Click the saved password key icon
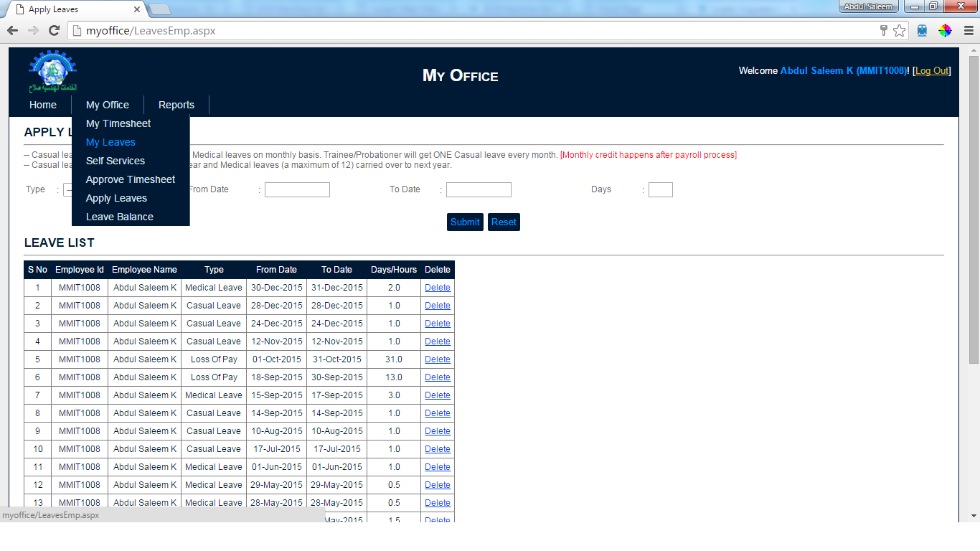The height and width of the screenshot is (551, 980). click(884, 31)
